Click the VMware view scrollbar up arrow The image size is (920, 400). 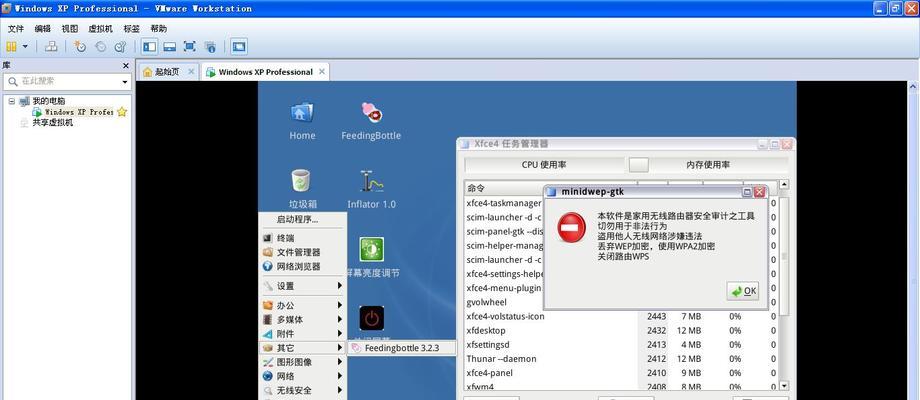pos(914,87)
